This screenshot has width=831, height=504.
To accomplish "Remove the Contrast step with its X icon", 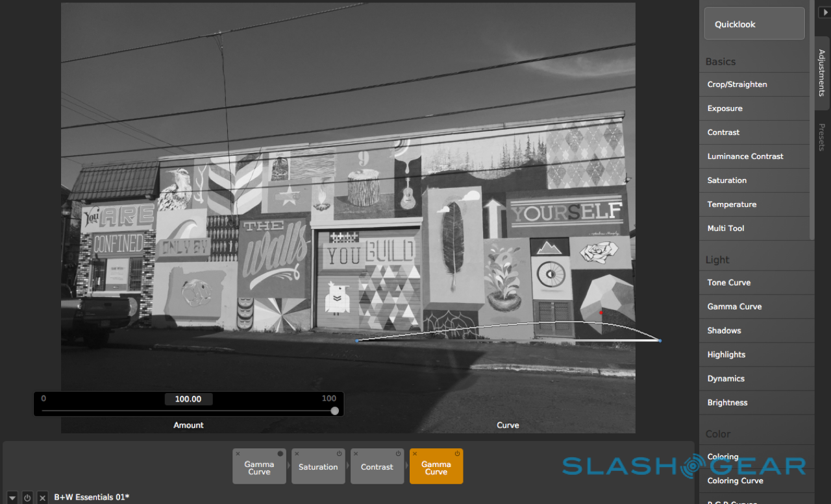I will pos(356,453).
